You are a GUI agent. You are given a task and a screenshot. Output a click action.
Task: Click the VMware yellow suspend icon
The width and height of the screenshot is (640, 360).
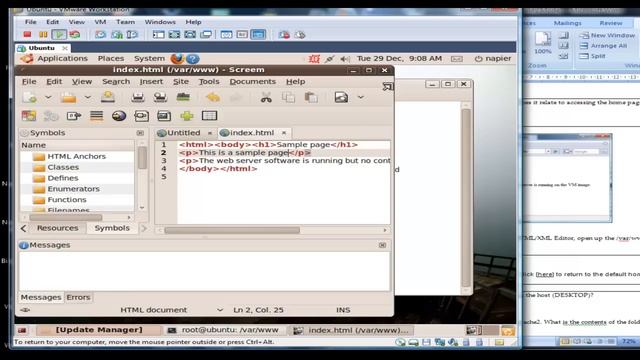tap(43, 35)
